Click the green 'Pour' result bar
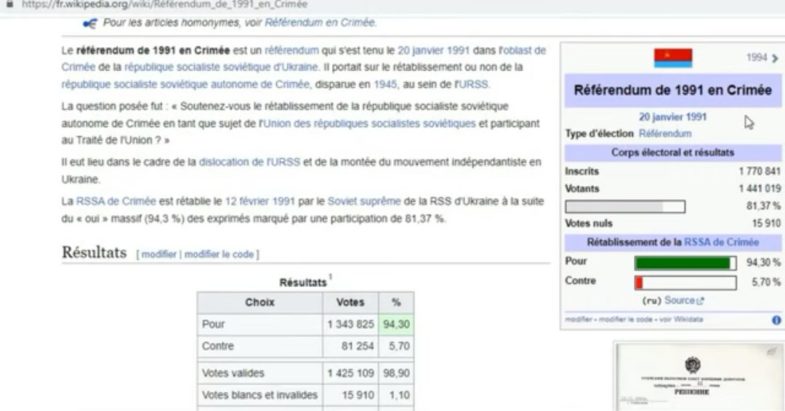This screenshot has height=411, width=785. pyautogui.click(x=685, y=263)
